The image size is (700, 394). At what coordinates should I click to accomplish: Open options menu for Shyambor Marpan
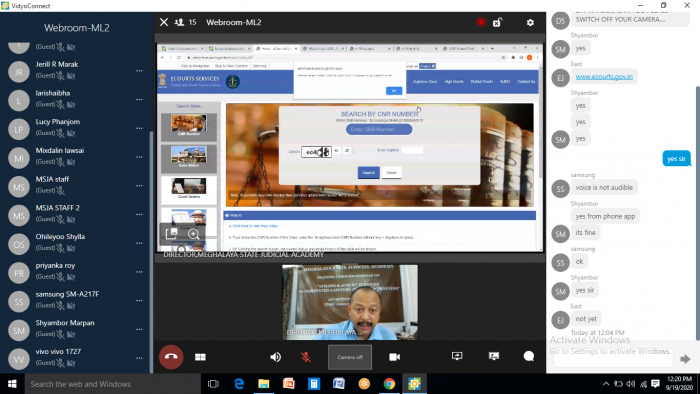(x=139, y=329)
